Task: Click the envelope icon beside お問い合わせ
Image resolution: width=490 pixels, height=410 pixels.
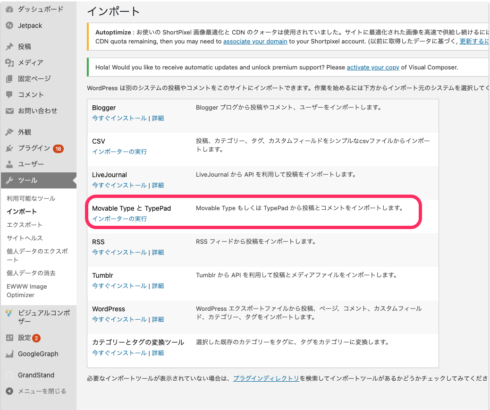Action: [9, 111]
